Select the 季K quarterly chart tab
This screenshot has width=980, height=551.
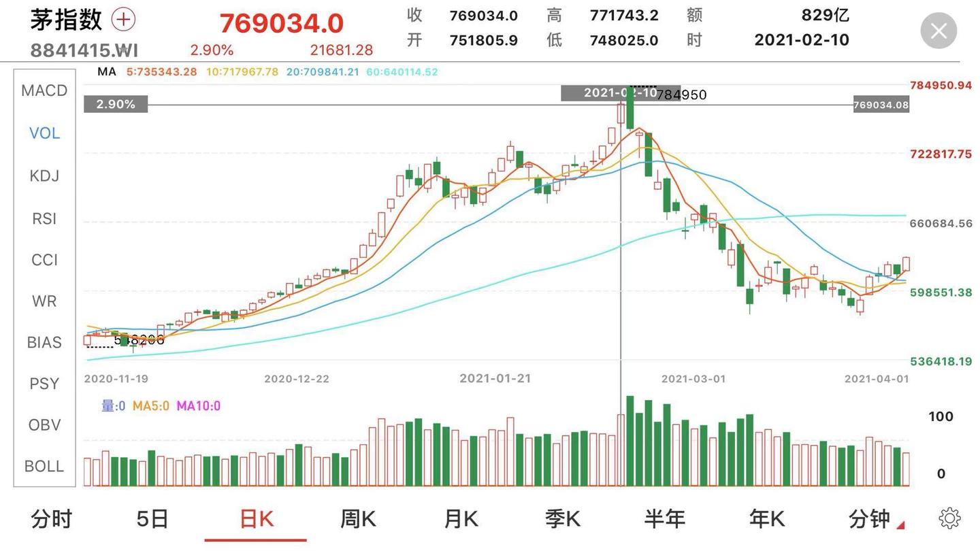(562, 519)
